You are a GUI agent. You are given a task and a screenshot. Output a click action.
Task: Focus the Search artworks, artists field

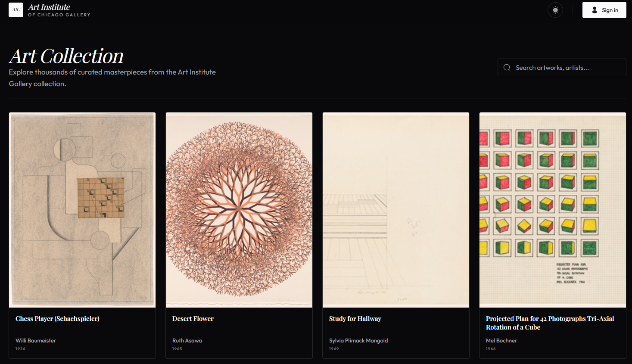pyautogui.click(x=562, y=68)
